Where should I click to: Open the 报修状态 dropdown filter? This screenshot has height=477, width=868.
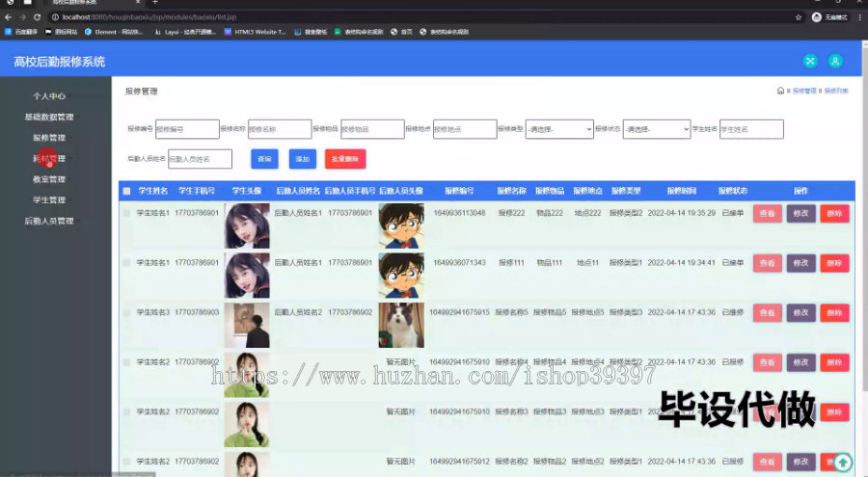(x=657, y=129)
